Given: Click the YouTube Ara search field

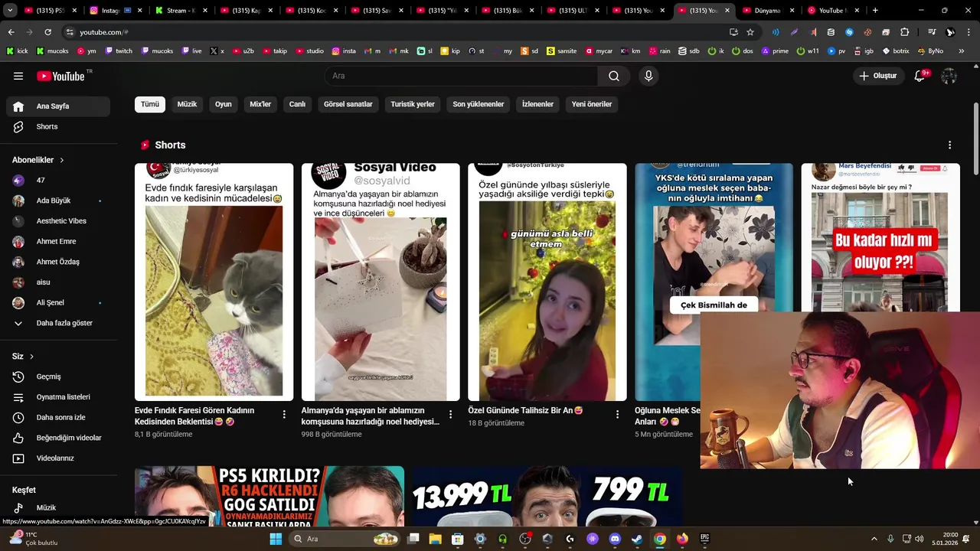Looking at the screenshot, I should [461, 76].
